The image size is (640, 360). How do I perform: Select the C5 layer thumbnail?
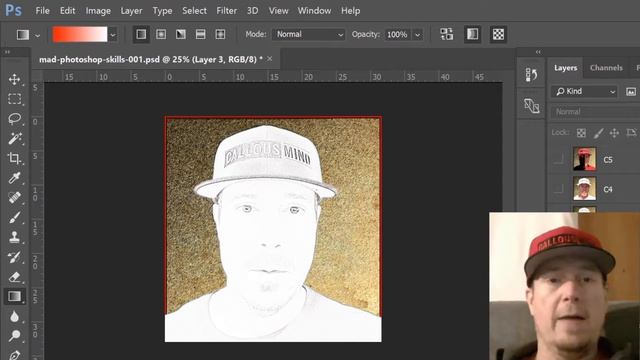pyautogui.click(x=584, y=159)
